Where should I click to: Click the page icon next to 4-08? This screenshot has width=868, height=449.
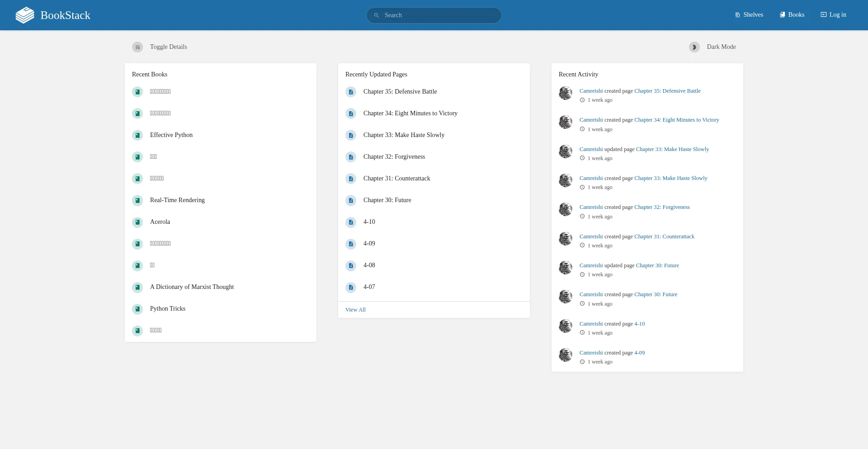click(x=351, y=265)
